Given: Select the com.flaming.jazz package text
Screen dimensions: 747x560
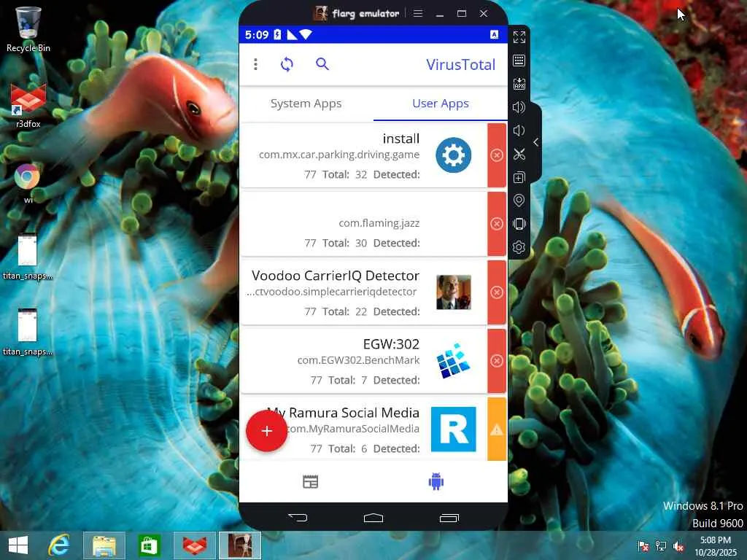Looking at the screenshot, I should [x=379, y=223].
